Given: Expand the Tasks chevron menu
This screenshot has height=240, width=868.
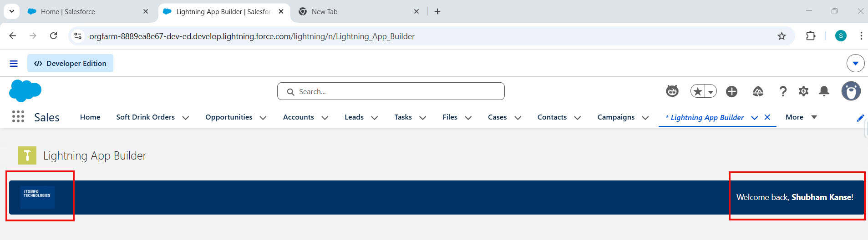Looking at the screenshot, I should click(x=423, y=118).
